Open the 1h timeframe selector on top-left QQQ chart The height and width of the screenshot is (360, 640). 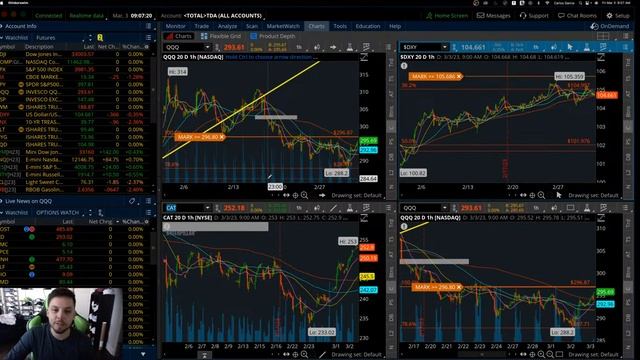coord(299,47)
